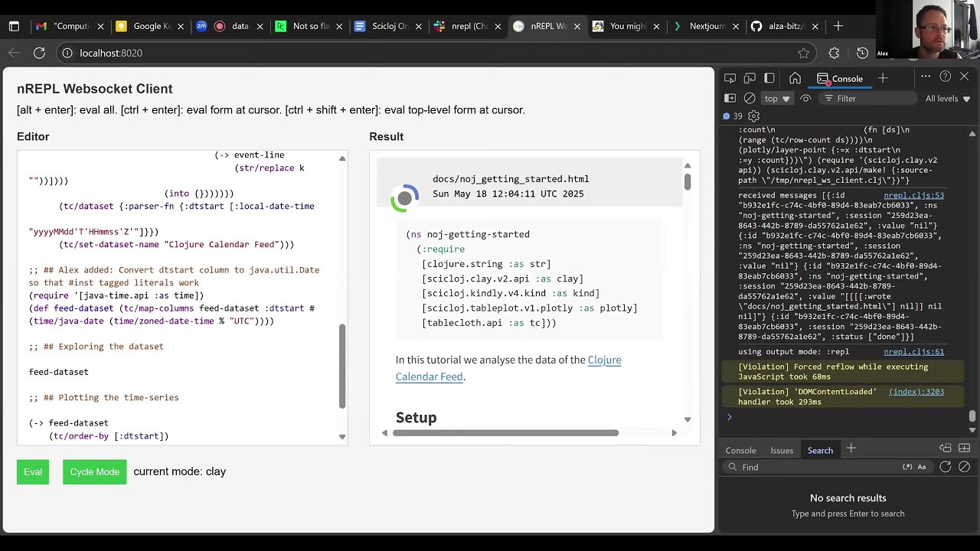Add a new tool tab in DevTools top bar
The height and width of the screenshot is (551, 980).
883,78
